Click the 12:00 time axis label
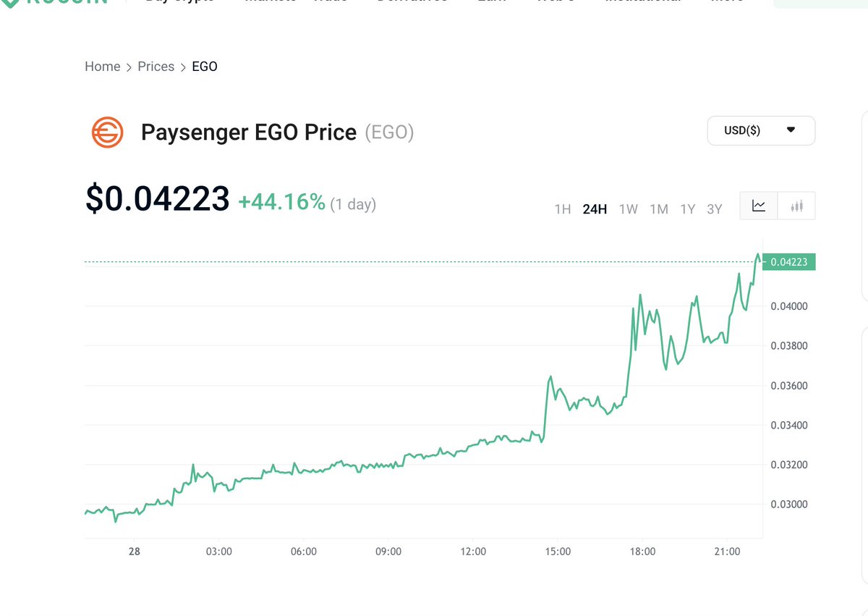The image size is (868, 616). (x=473, y=552)
